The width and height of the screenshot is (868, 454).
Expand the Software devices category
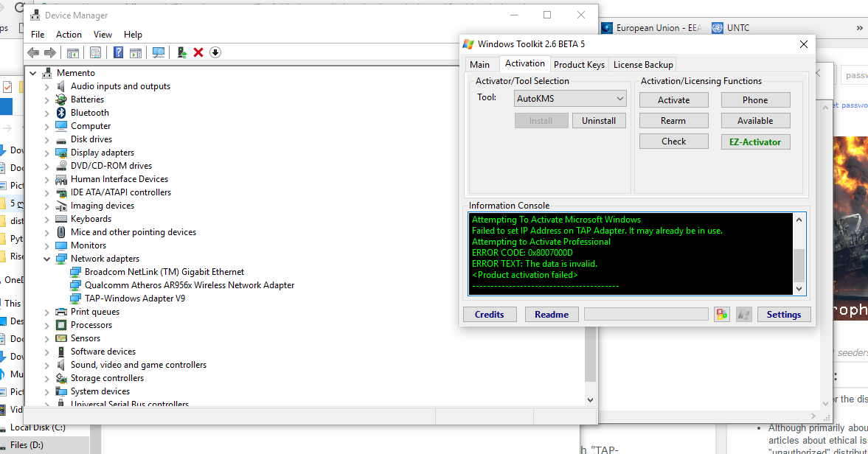click(x=47, y=352)
